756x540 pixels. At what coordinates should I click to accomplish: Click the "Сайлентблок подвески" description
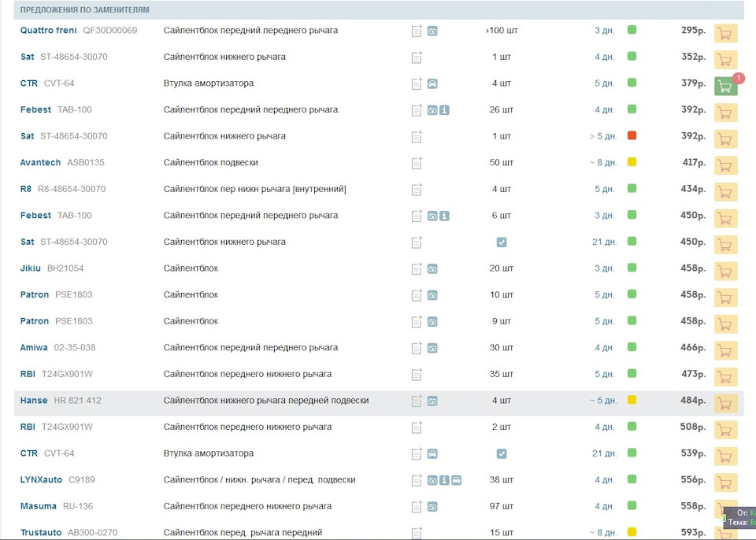tap(211, 162)
